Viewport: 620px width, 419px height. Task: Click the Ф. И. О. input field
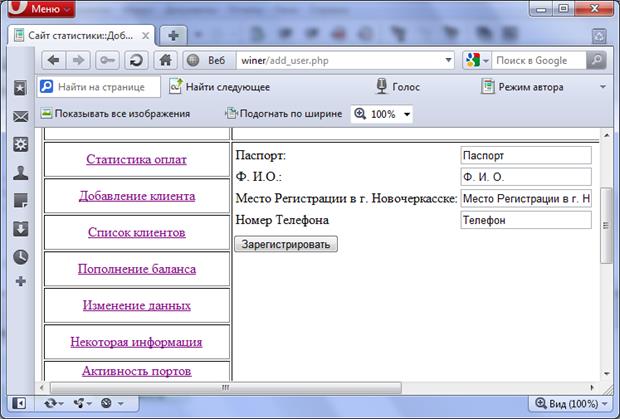(526, 177)
